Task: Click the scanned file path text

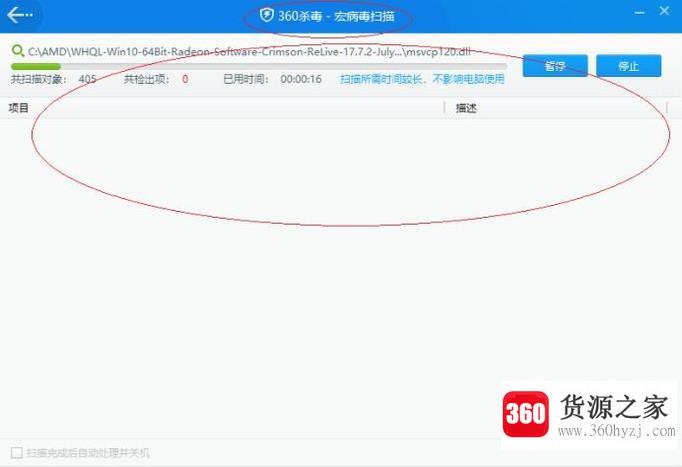Action: tap(249, 52)
